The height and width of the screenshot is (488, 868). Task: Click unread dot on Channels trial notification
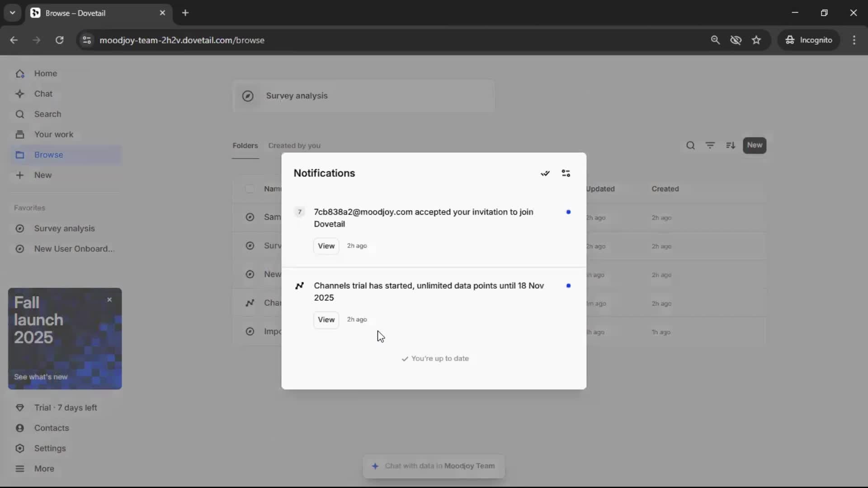tap(568, 286)
